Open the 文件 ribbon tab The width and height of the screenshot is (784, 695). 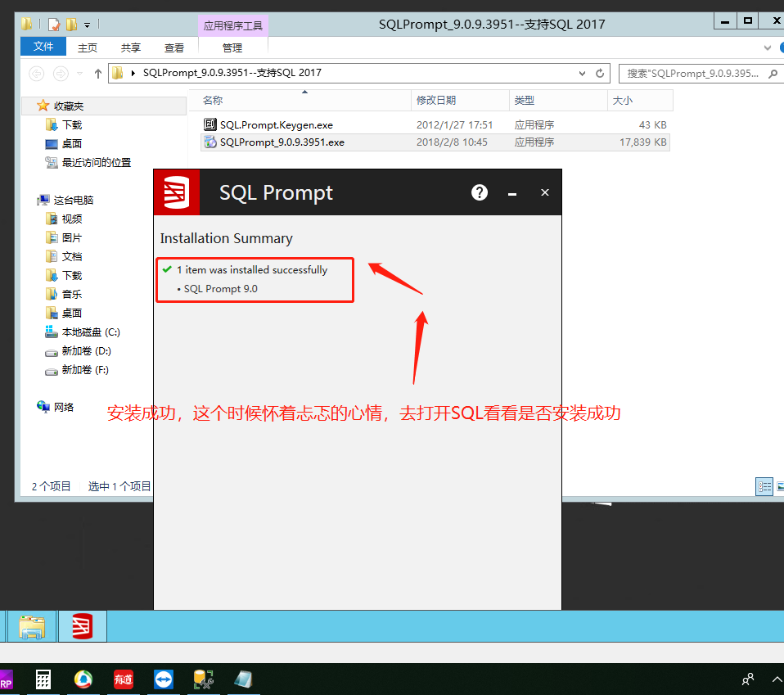[43, 47]
